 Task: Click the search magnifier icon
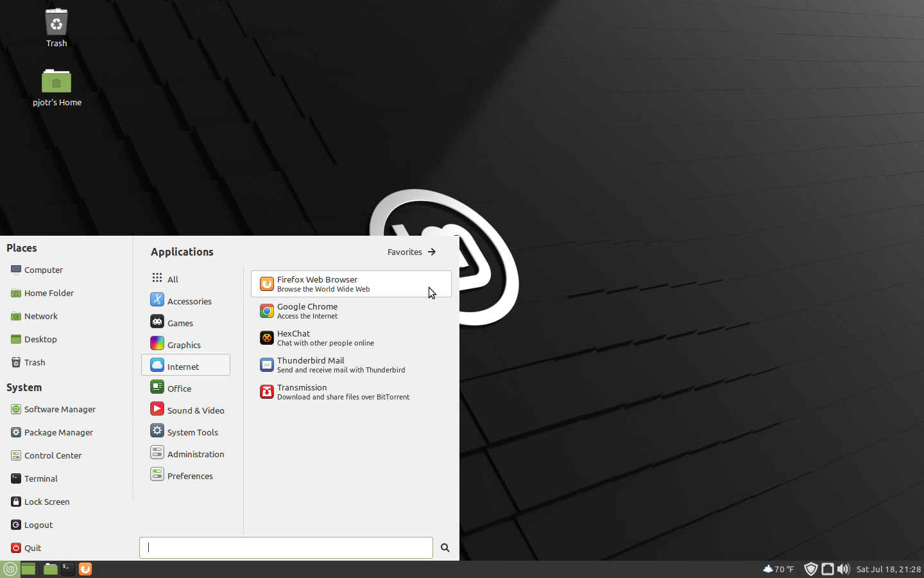pyautogui.click(x=445, y=548)
